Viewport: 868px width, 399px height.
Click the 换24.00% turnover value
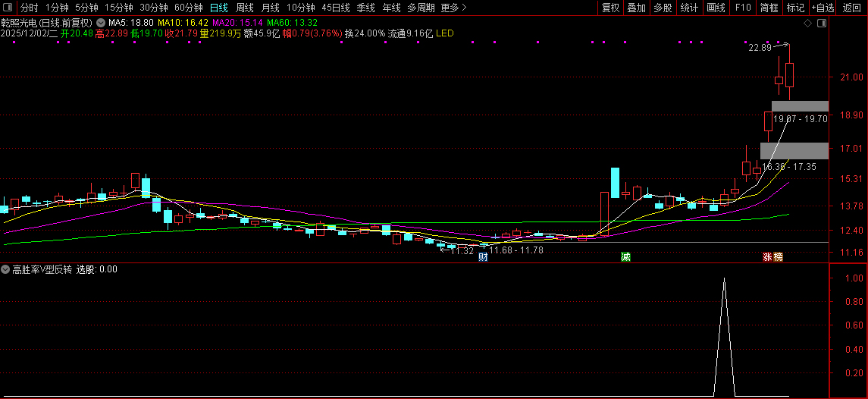[365, 33]
